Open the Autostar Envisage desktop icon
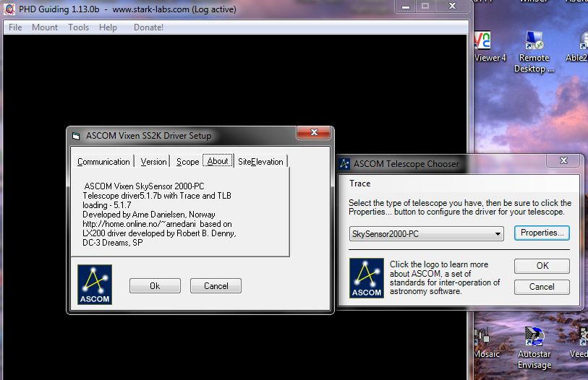 click(x=534, y=348)
